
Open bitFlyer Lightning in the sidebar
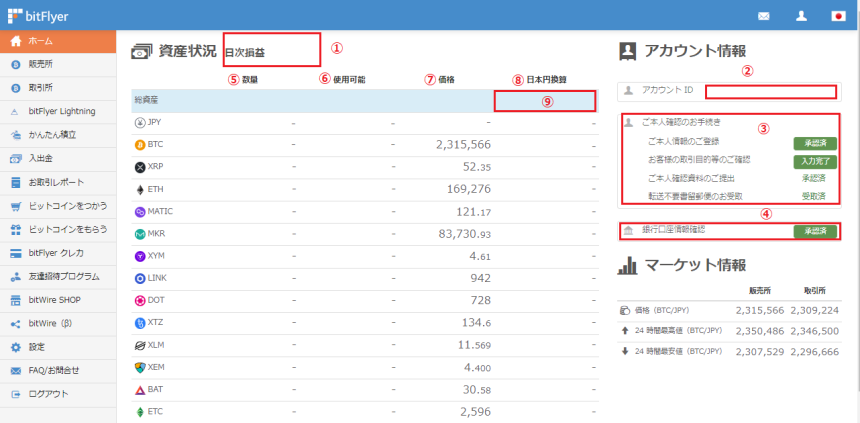point(58,111)
